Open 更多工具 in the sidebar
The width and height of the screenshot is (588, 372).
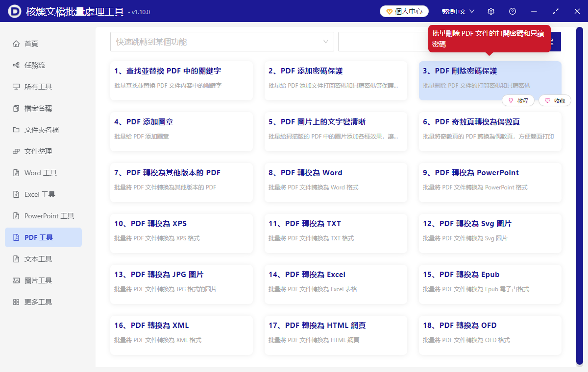(x=43, y=302)
